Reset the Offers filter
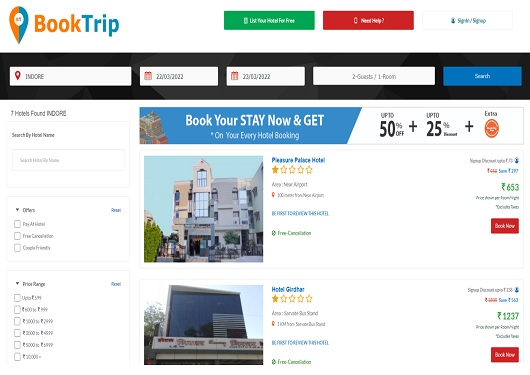 (x=116, y=210)
